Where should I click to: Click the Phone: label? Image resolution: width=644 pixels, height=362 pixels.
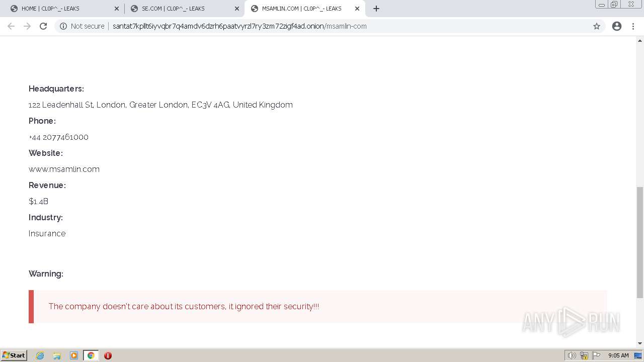(x=42, y=121)
